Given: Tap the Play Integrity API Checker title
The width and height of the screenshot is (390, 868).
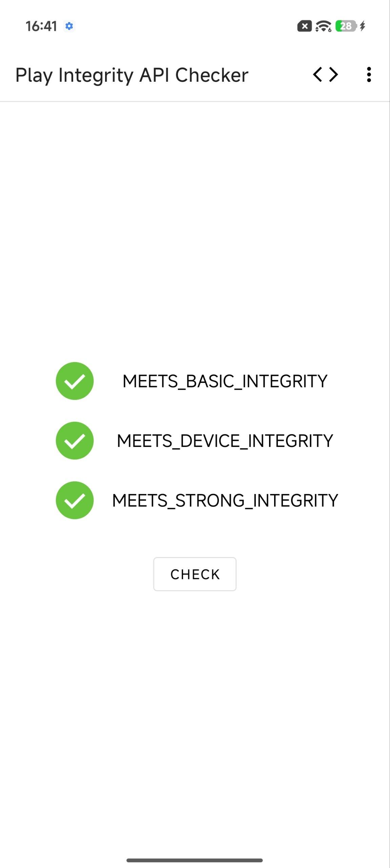Looking at the screenshot, I should [x=132, y=75].
